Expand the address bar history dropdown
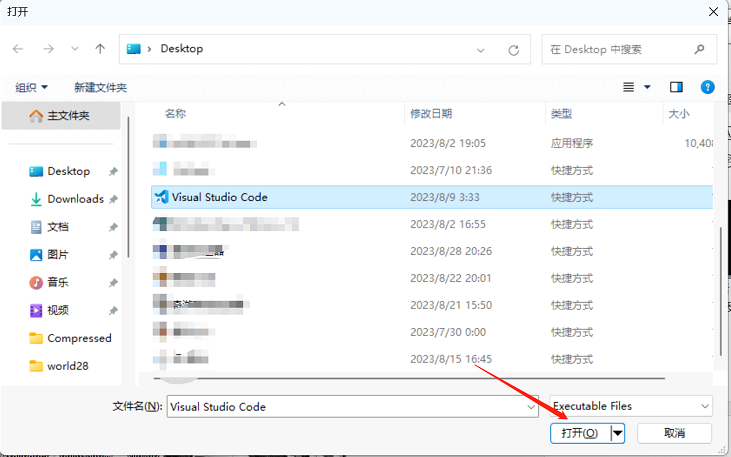Viewport: 731px width, 457px height. tap(481, 50)
